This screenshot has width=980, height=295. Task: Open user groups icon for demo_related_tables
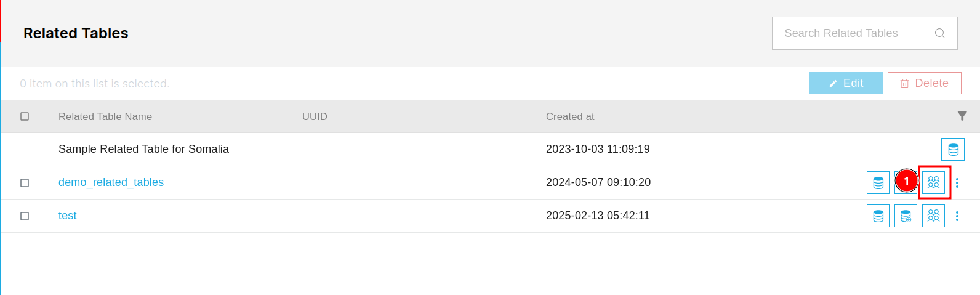click(933, 182)
